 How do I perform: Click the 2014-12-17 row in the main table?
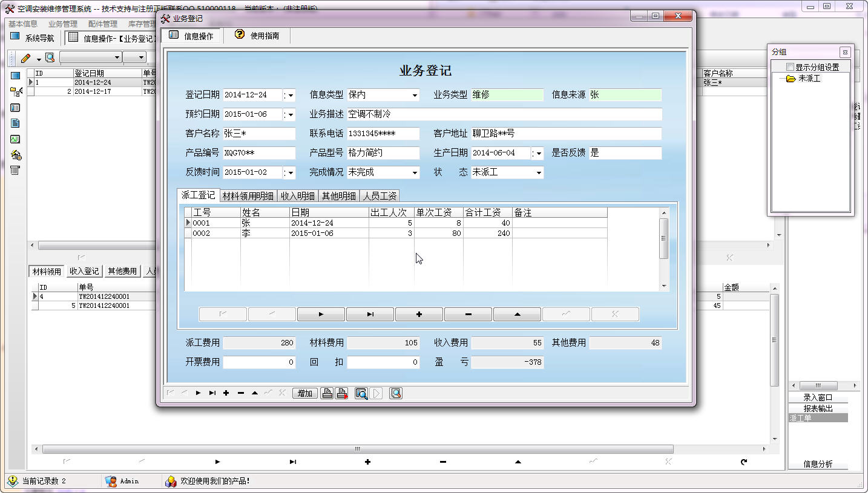pos(93,91)
